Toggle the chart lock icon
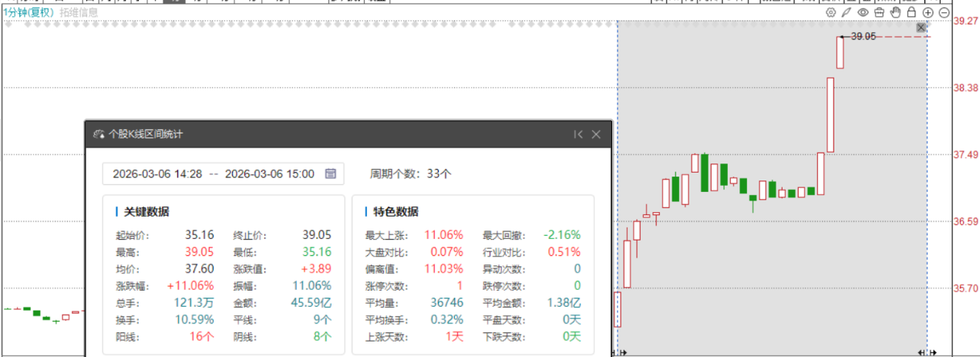This screenshot has width=980, height=357. pyautogui.click(x=911, y=12)
